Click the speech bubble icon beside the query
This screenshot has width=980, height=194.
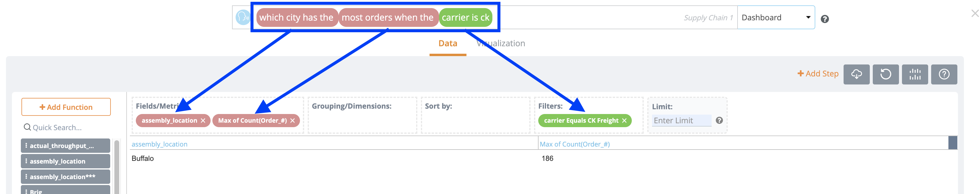tap(242, 17)
